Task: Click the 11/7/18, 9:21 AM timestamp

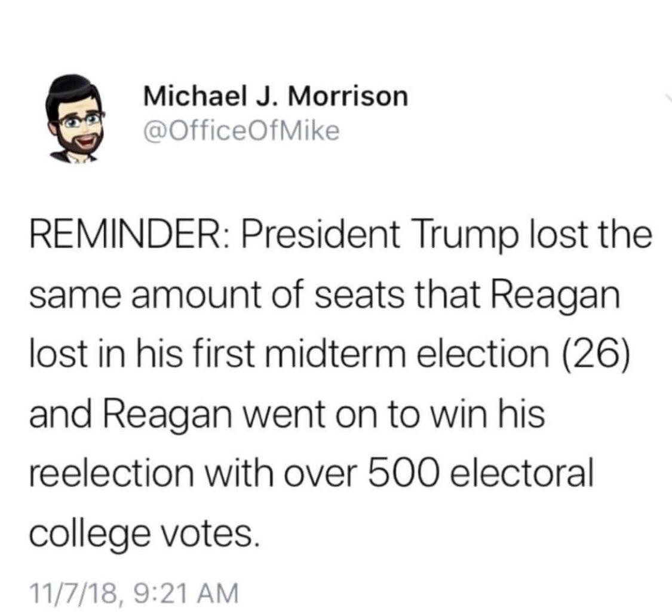Action: (133, 593)
